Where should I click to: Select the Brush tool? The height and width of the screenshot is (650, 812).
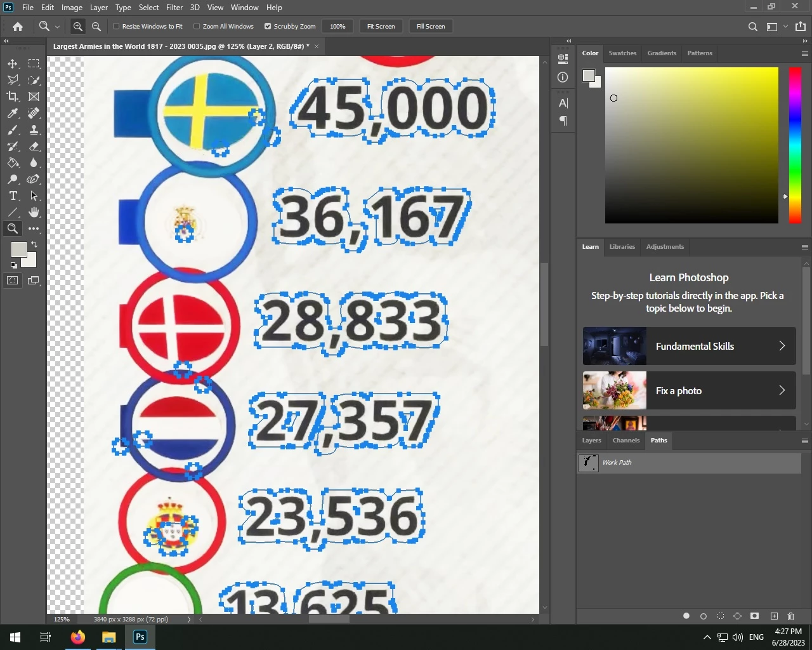(x=13, y=129)
